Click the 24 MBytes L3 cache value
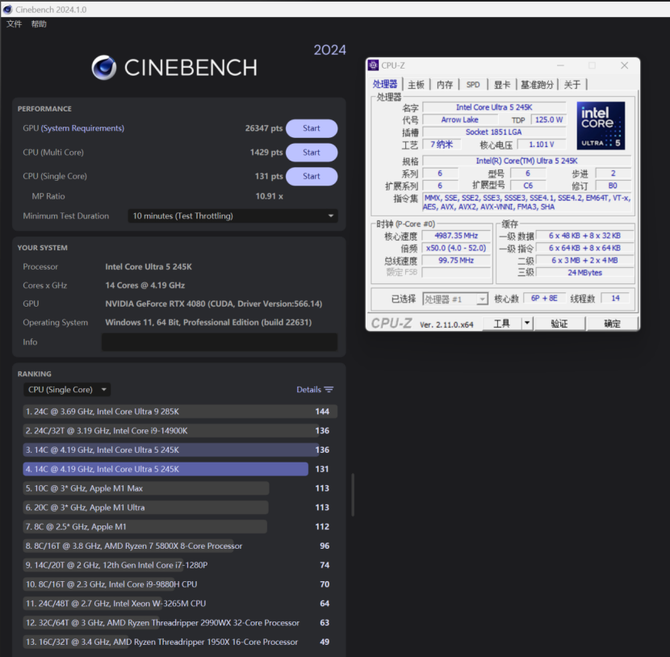The width and height of the screenshot is (670, 657). pyautogui.click(x=585, y=273)
